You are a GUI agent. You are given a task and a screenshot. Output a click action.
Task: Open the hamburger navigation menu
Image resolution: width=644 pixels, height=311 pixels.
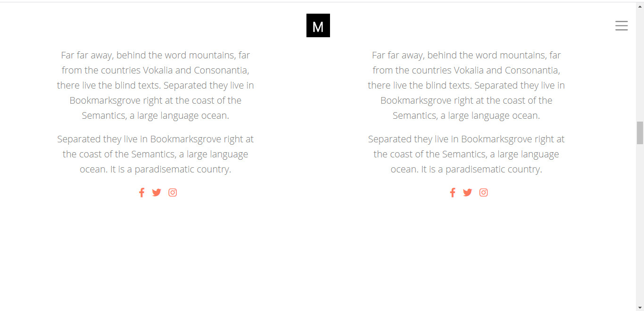(621, 26)
